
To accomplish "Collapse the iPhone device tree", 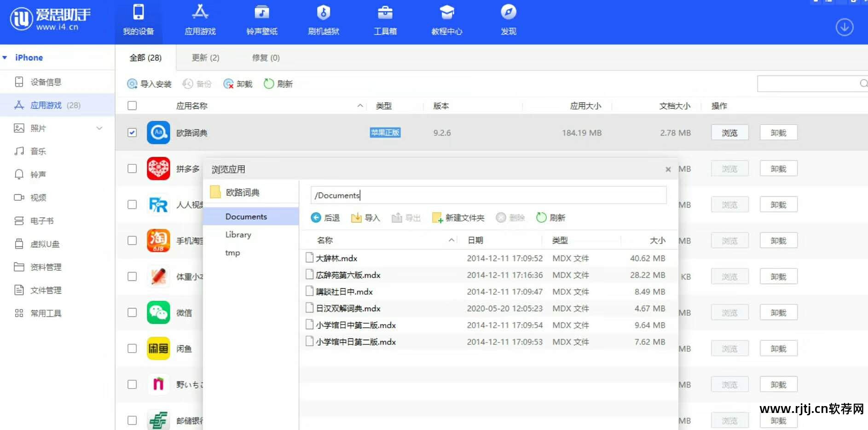I will (5, 58).
